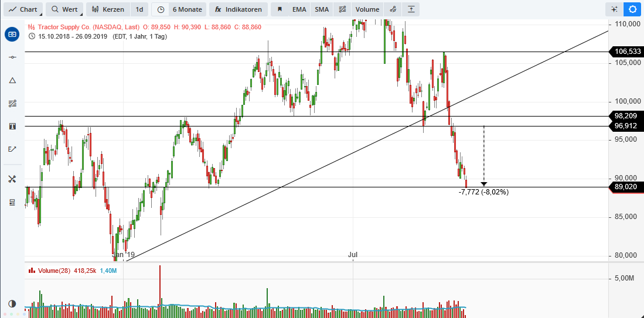The height and width of the screenshot is (318, 644).
Task: Click the candlestick icon beside Tractor Supply title
Action: click(31, 27)
